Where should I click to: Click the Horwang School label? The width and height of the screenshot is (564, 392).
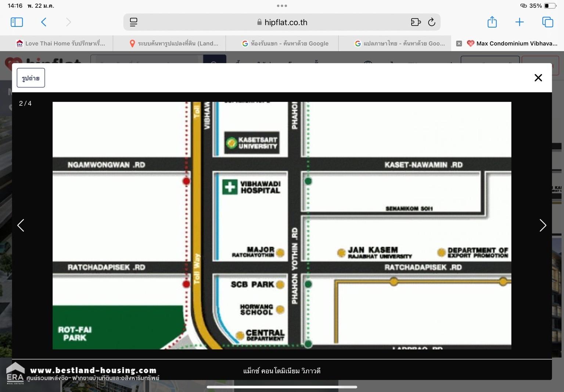256,309
